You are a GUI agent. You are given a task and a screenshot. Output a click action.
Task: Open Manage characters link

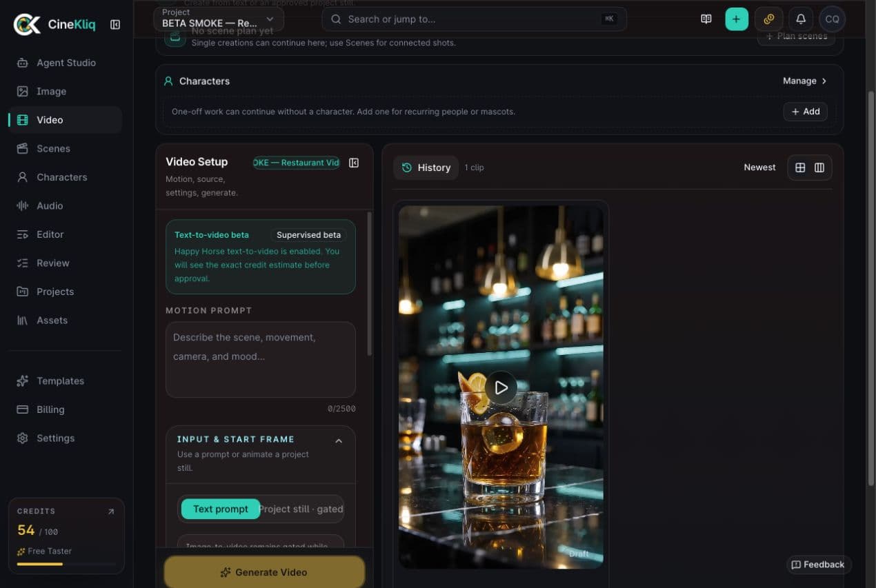pyautogui.click(x=805, y=81)
